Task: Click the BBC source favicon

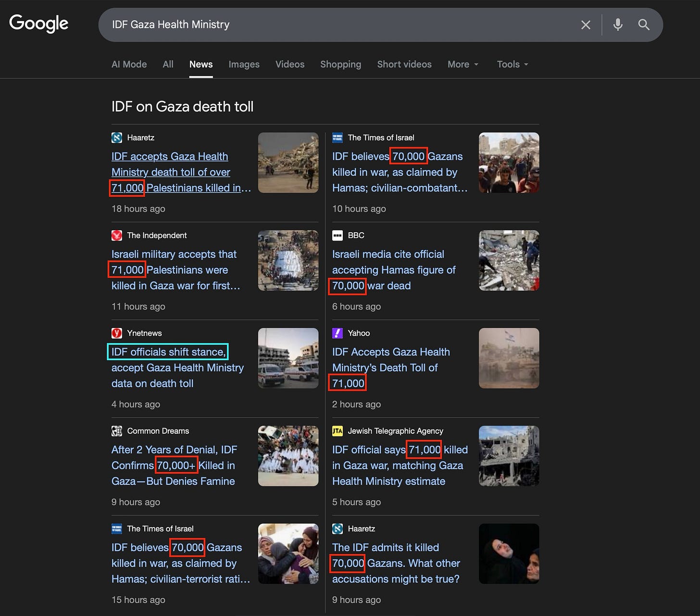Action: click(x=337, y=235)
